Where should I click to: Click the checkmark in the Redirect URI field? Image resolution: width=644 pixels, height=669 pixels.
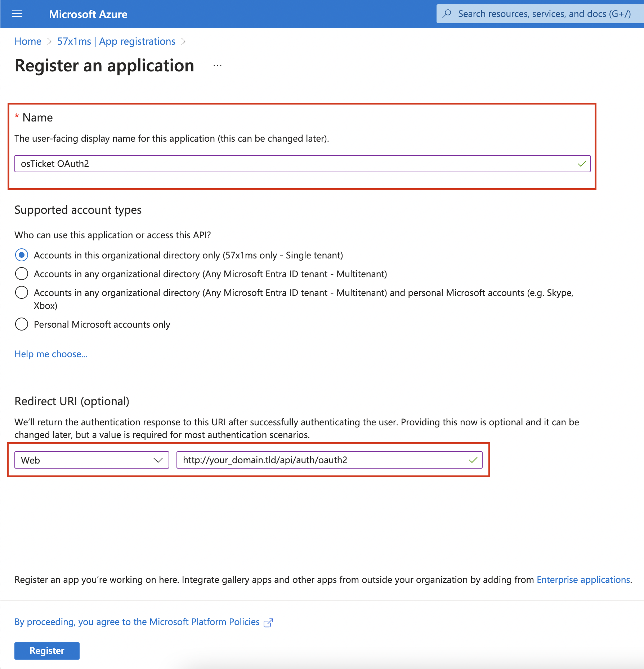(473, 460)
